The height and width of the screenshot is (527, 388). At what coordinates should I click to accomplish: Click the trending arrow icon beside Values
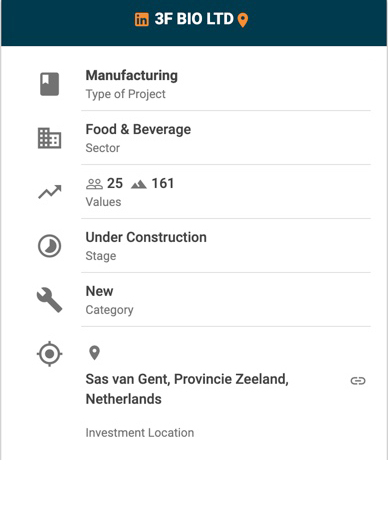[50, 192]
